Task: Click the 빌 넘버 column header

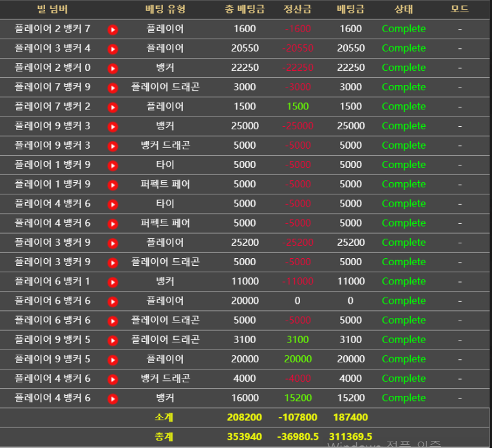Action: (52, 9)
